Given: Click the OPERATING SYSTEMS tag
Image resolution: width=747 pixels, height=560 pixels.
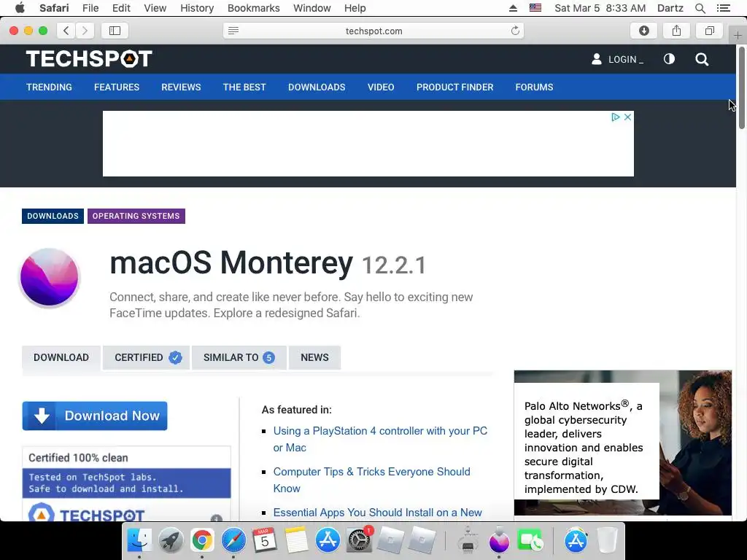Looking at the screenshot, I should (136, 216).
